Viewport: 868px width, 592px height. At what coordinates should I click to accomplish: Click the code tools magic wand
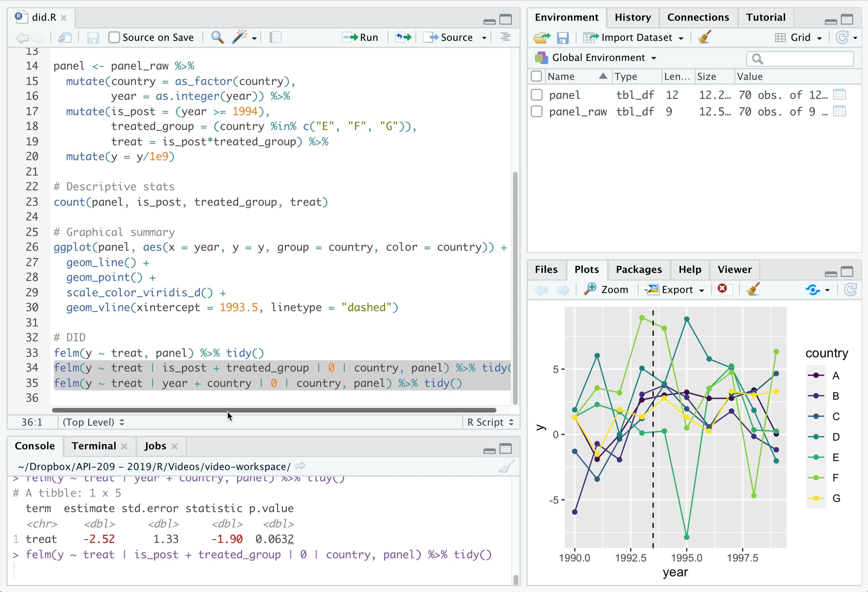240,37
